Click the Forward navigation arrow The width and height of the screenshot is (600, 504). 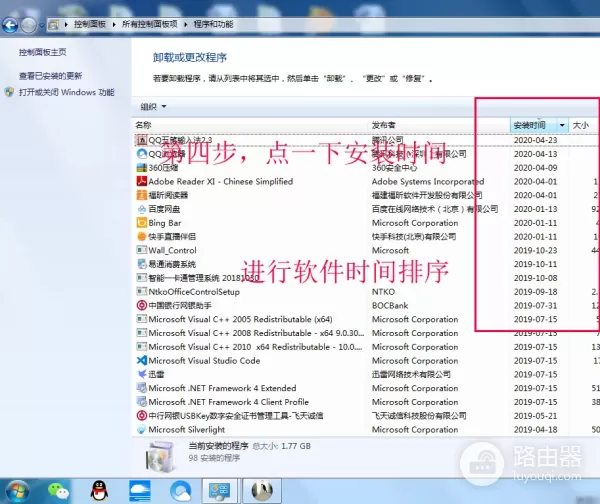tap(29, 25)
